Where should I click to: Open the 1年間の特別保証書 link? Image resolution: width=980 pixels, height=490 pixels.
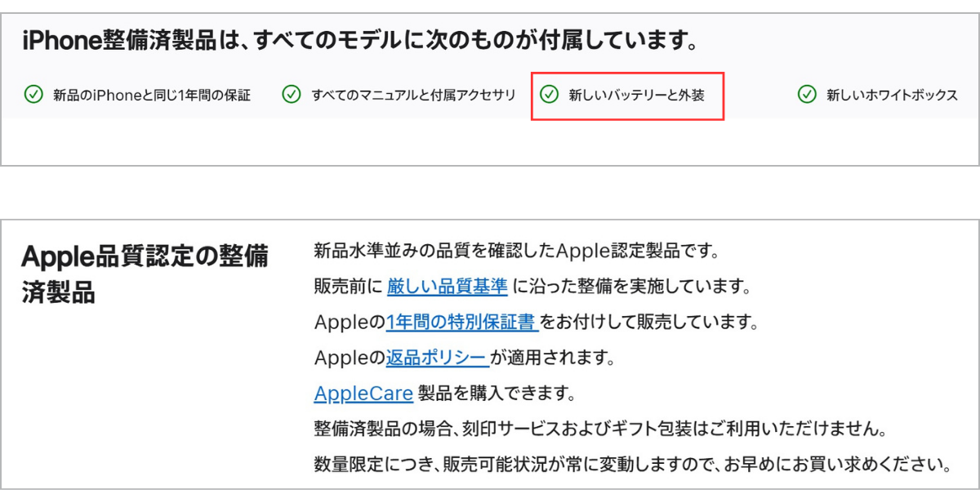[461, 322]
